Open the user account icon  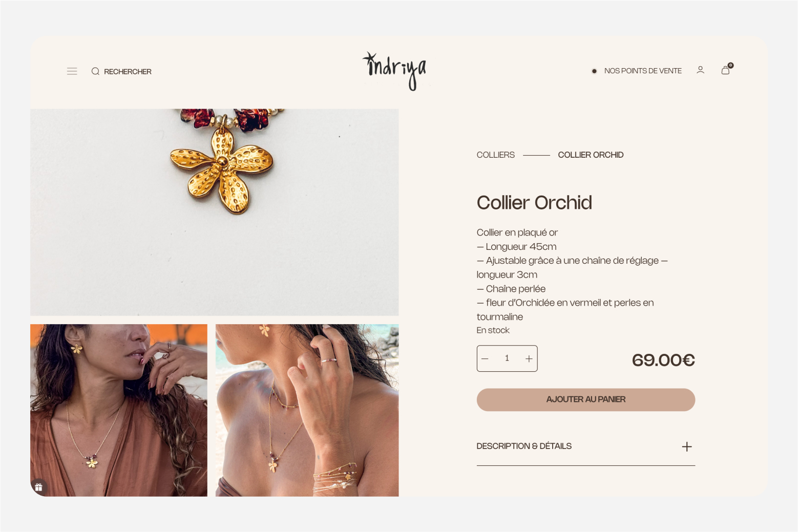point(700,70)
